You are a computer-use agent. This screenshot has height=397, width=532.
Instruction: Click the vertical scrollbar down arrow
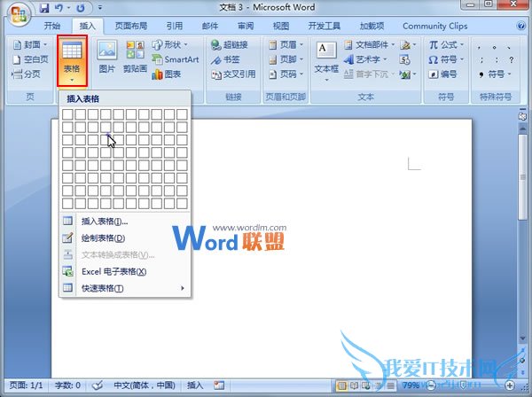[x=522, y=338]
